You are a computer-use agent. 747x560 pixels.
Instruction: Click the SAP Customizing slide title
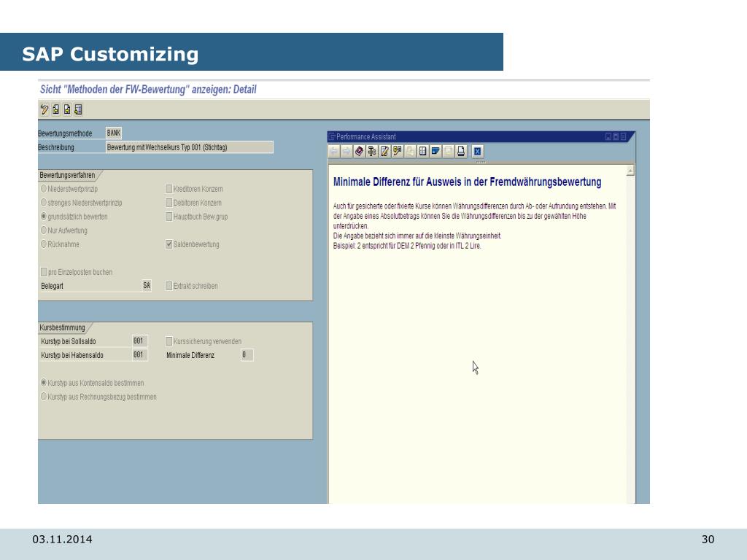[x=110, y=54]
